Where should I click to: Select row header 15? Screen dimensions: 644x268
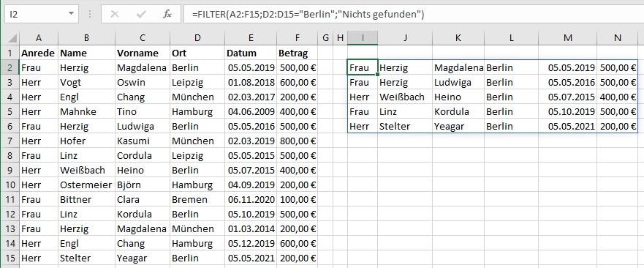tap(10, 258)
